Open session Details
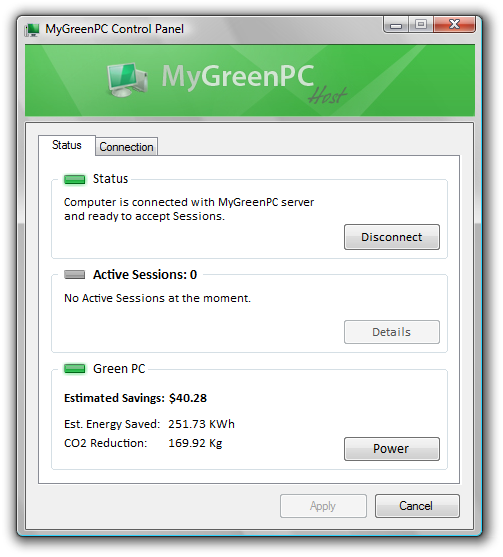 [x=392, y=332]
